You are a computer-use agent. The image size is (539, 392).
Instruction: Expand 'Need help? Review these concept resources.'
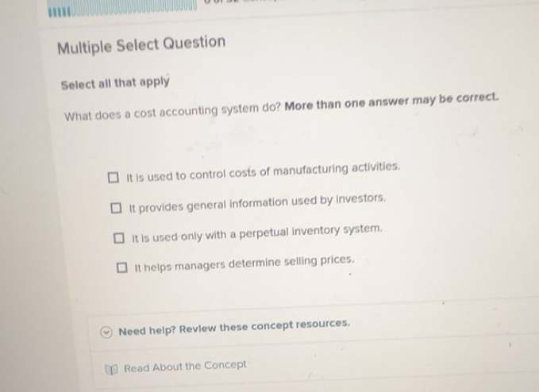[x=233, y=325]
